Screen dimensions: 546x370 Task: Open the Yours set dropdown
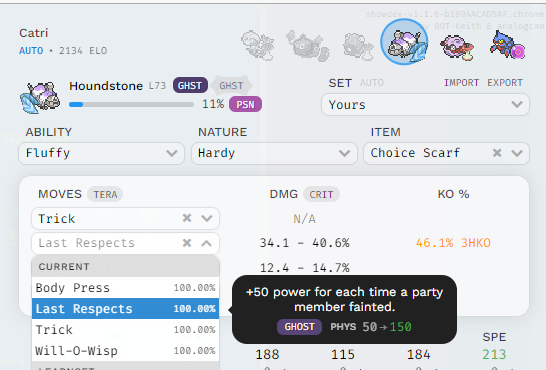[425, 104]
